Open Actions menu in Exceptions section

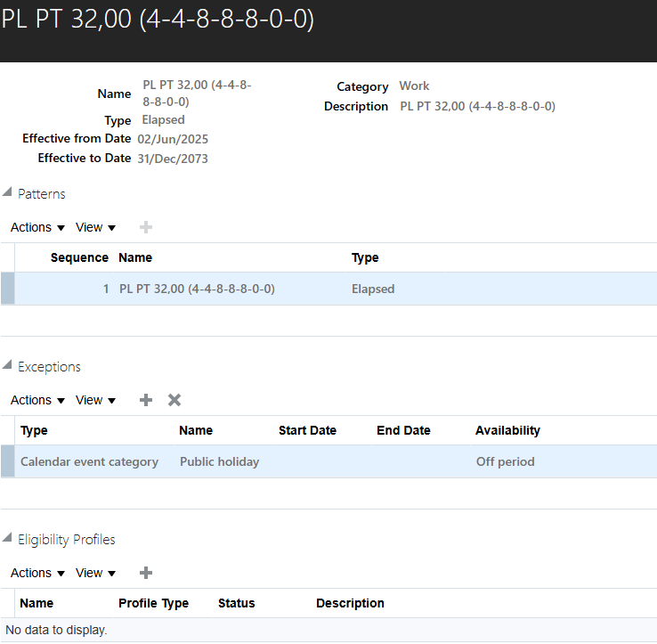coord(37,400)
